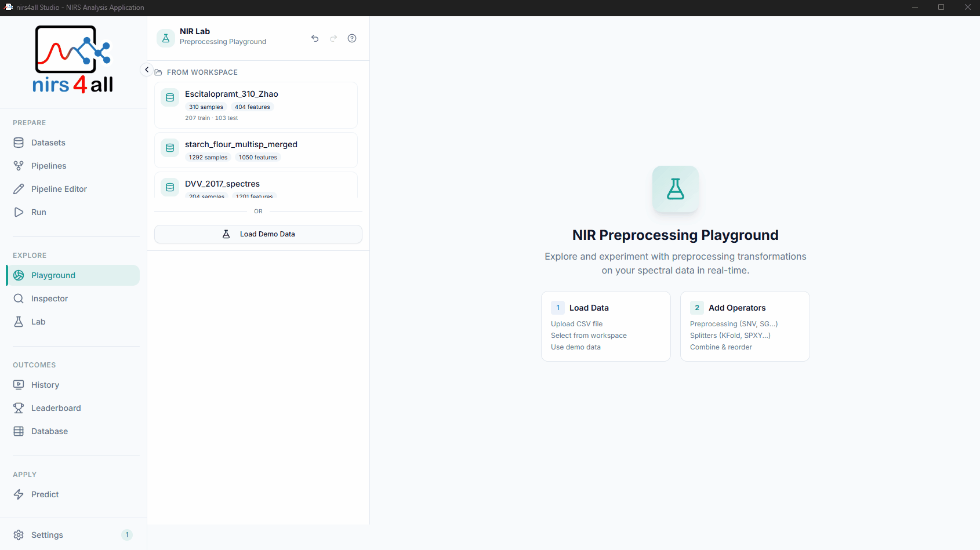Open the Inspector page
The width and height of the screenshot is (980, 550).
(72, 298)
